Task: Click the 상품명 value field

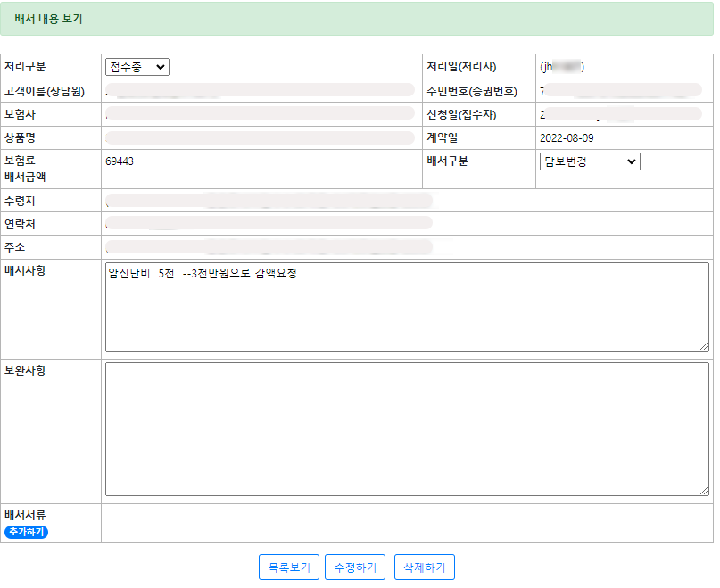Action: (259, 138)
